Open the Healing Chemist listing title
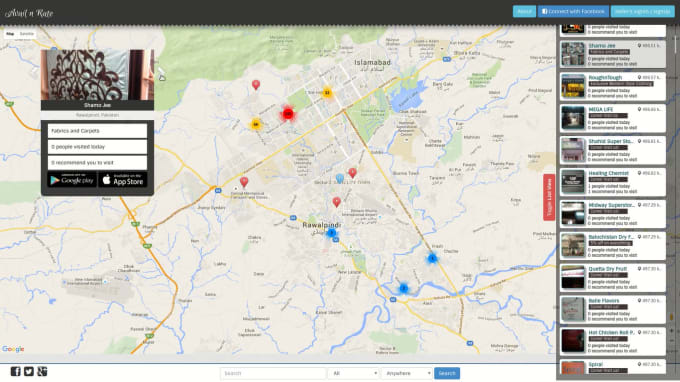The width and height of the screenshot is (680, 382). (x=608, y=173)
